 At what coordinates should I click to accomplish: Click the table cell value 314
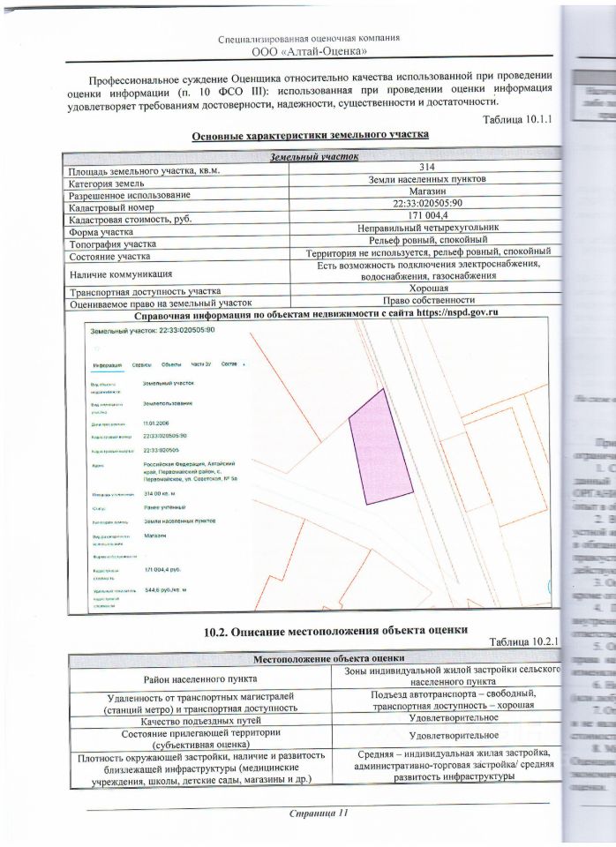pyautogui.click(x=427, y=167)
